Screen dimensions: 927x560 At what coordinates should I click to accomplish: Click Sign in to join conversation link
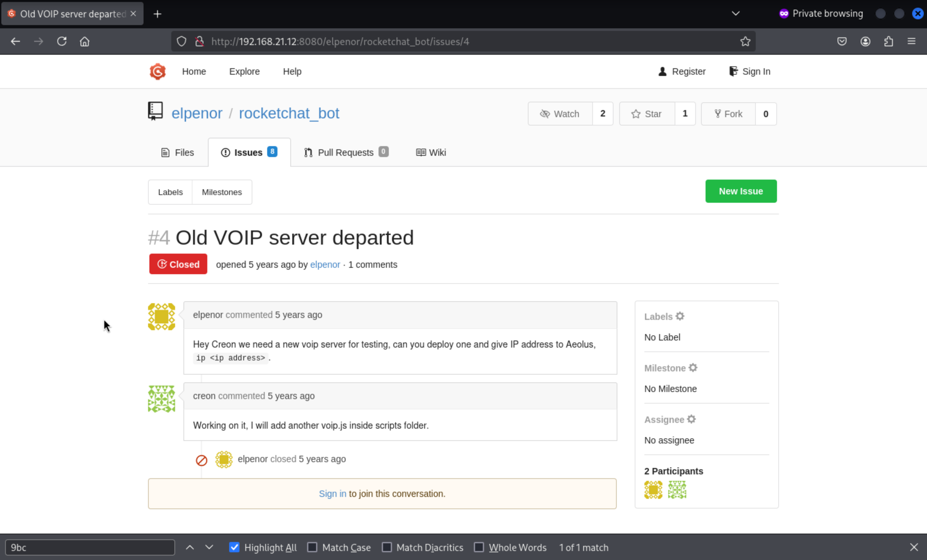pos(332,494)
